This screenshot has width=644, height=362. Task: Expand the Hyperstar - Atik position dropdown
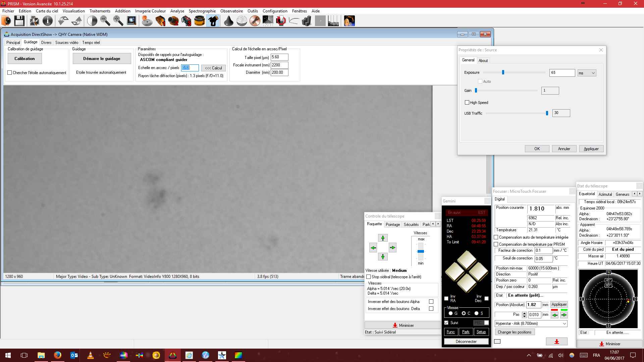point(565,323)
